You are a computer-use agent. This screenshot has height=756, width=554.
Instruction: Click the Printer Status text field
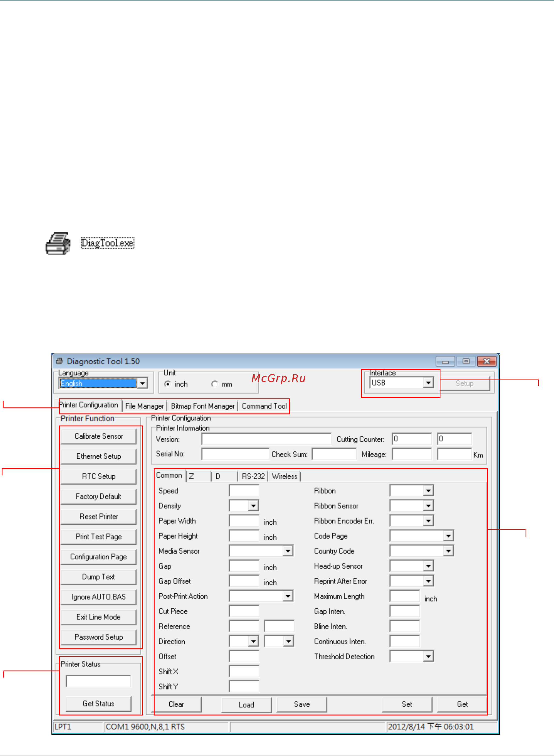98,681
